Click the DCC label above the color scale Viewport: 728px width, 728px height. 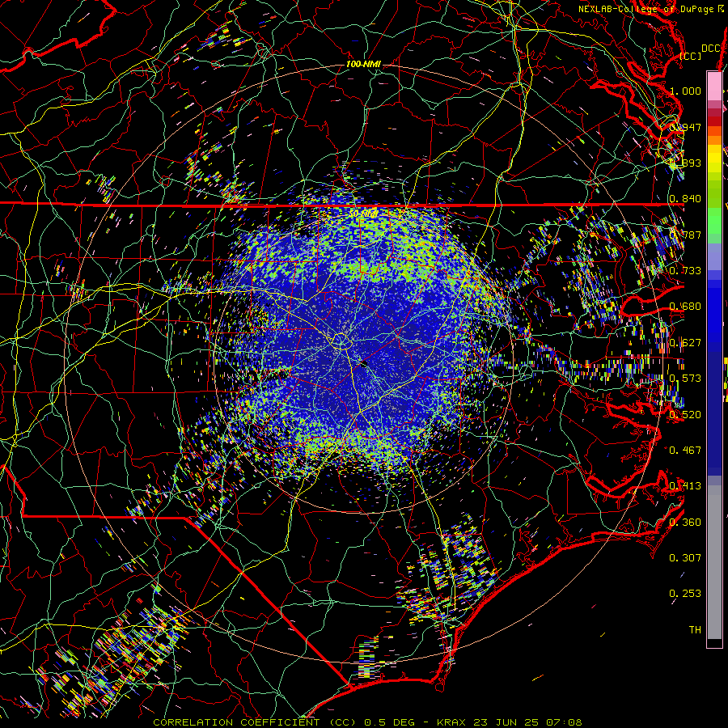tap(711, 49)
